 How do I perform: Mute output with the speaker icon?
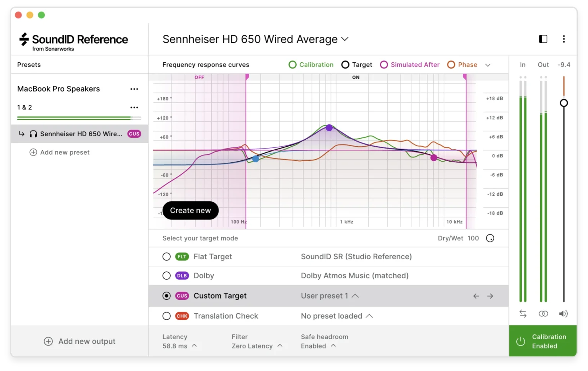(x=563, y=314)
